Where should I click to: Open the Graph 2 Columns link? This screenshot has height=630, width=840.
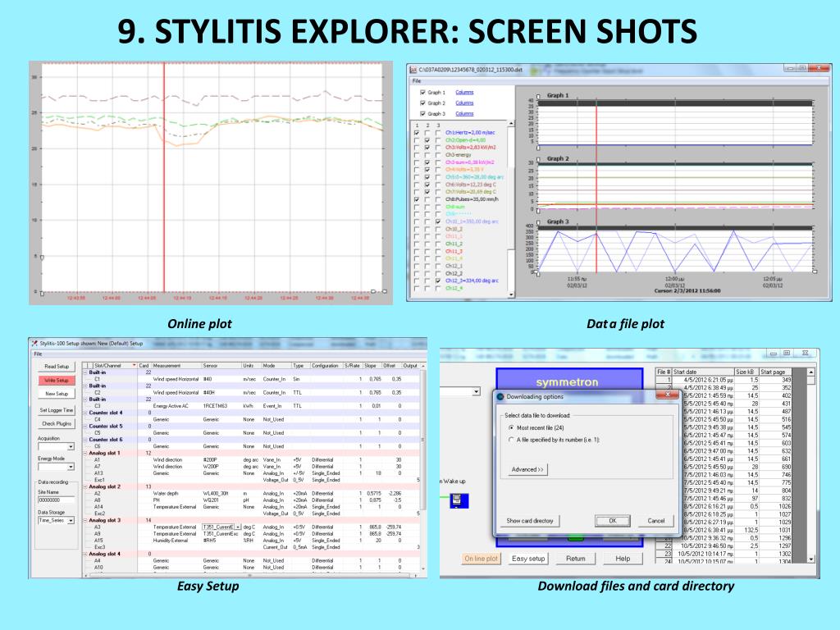point(464,103)
